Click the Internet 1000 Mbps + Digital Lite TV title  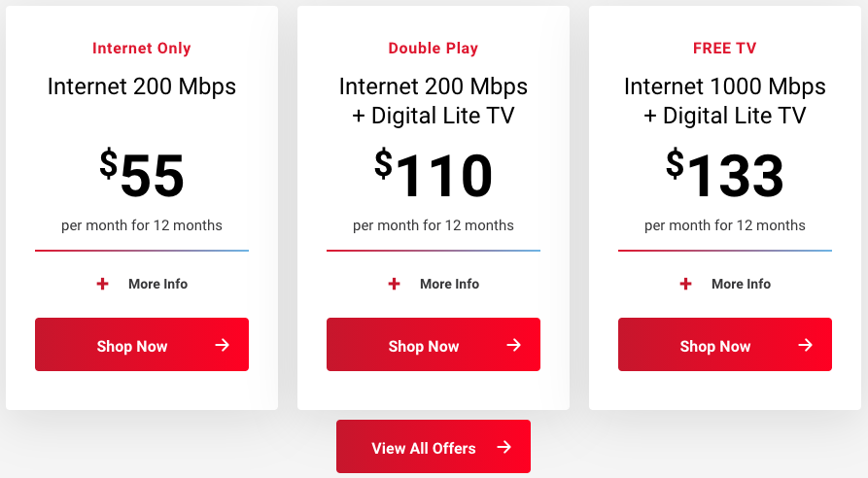(x=724, y=101)
